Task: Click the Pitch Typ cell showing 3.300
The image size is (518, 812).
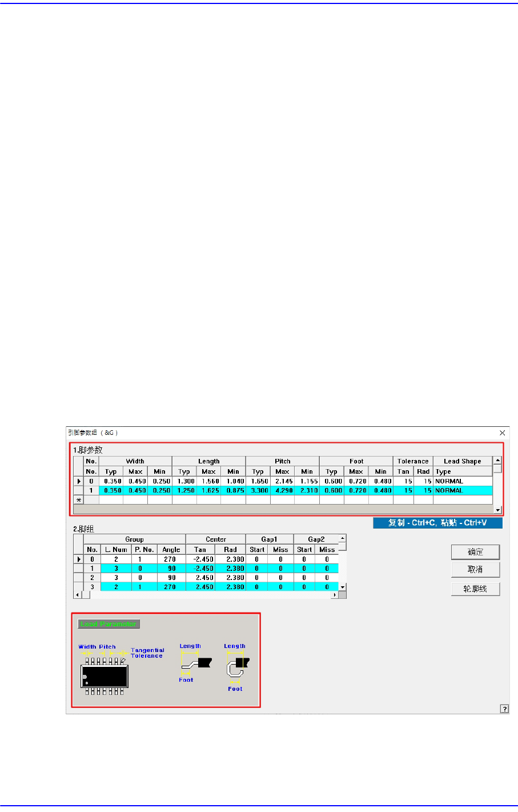Action: [x=258, y=490]
